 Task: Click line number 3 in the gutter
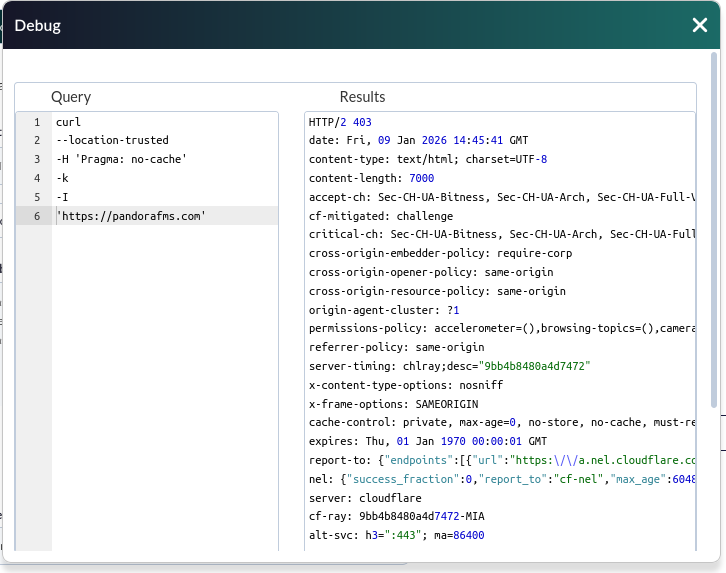coord(37,159)
